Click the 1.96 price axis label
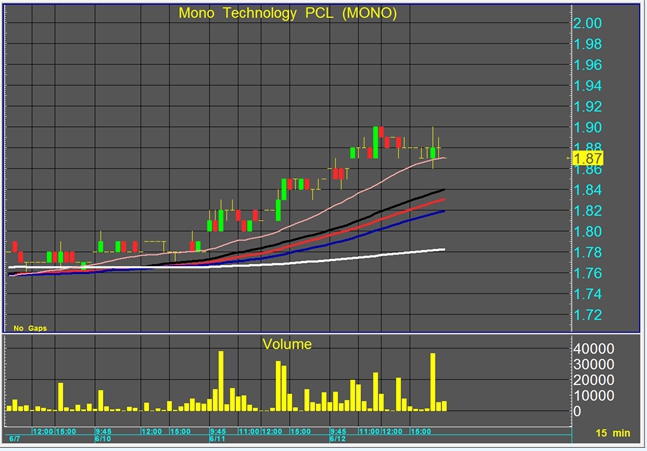647x451 pixels. 588,65
